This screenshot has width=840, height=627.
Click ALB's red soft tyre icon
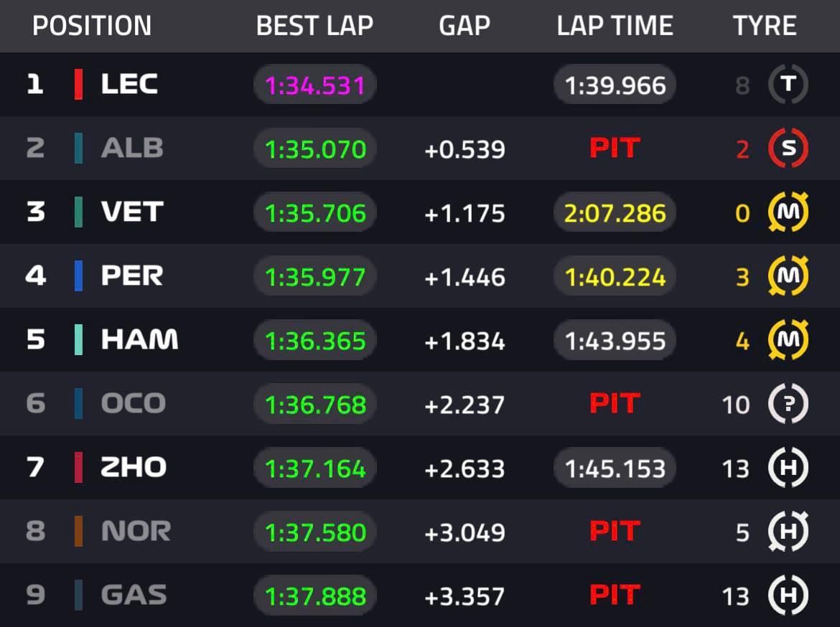point(788,148)
